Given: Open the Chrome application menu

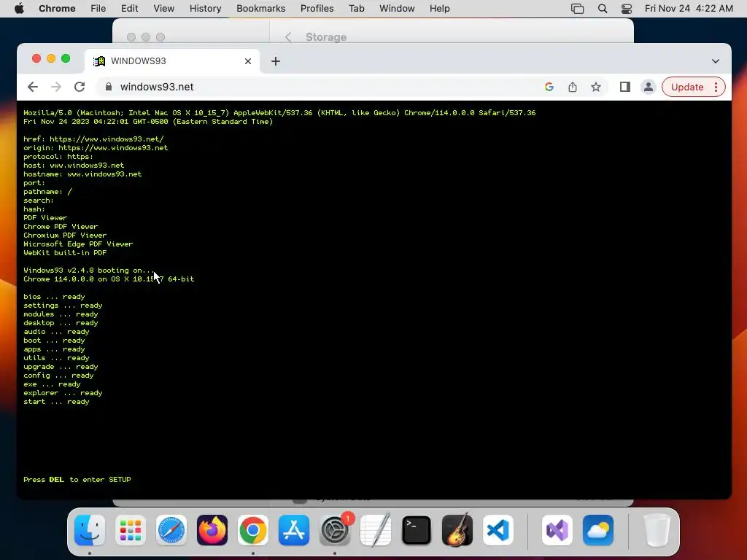Looking at the screenshot, I should 57,8.
